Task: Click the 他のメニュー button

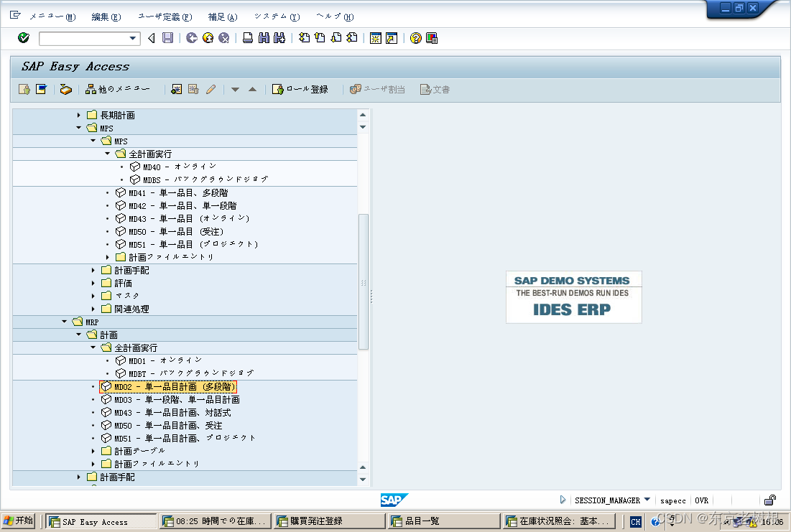Action: coord(118,89)
